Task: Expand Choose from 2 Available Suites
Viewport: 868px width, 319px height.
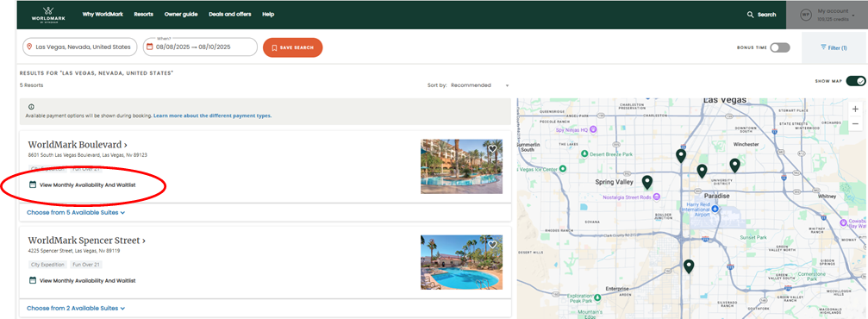Action: (x=76, y=308)
